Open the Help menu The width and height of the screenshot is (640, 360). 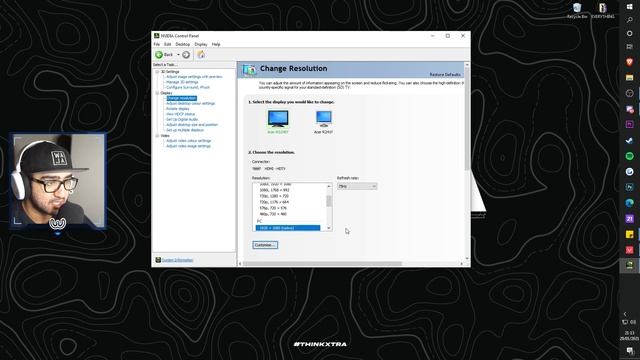(x=216, y=44)
